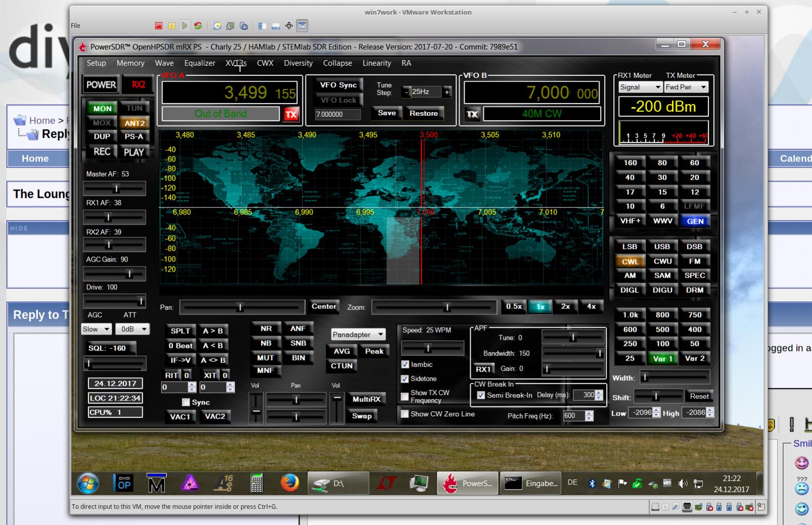The image size is (812, 525).
Task: Open the Panadapter display mode dropdown
Action: pos(358,334)
